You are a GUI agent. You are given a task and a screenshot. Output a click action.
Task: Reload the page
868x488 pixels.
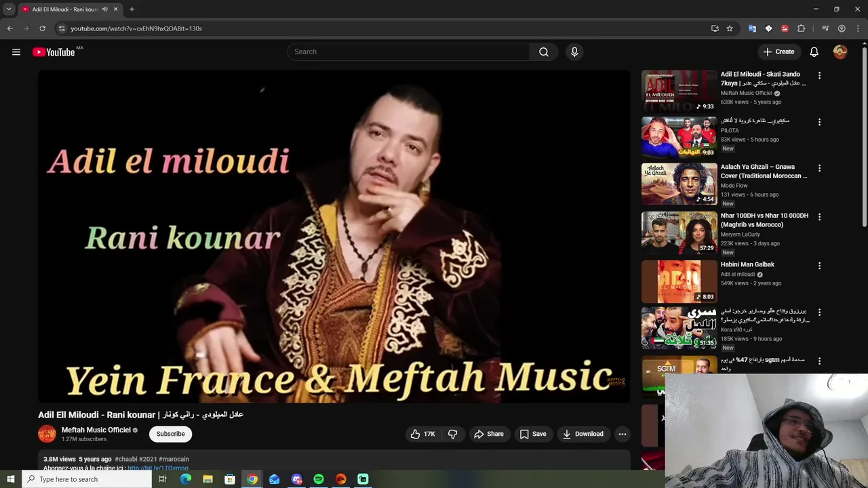[x=42, y=28]
